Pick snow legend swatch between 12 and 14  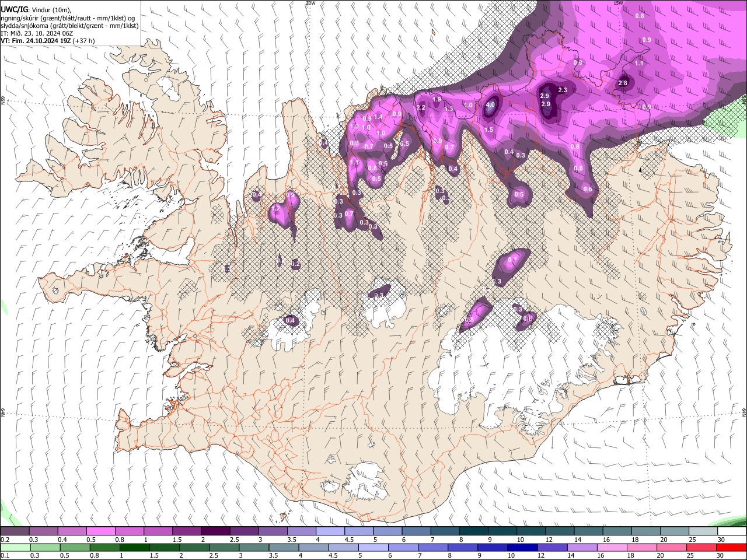tap(560, 531)
